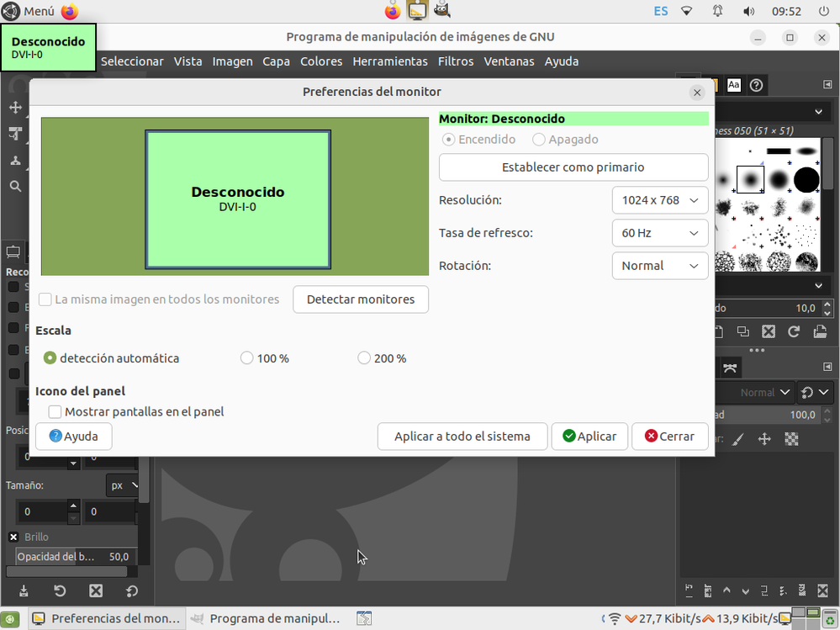This screenshot has width=840, height=630.
Task: Expand the brush tag dropdown below brush grid
Action: (818, 285)
